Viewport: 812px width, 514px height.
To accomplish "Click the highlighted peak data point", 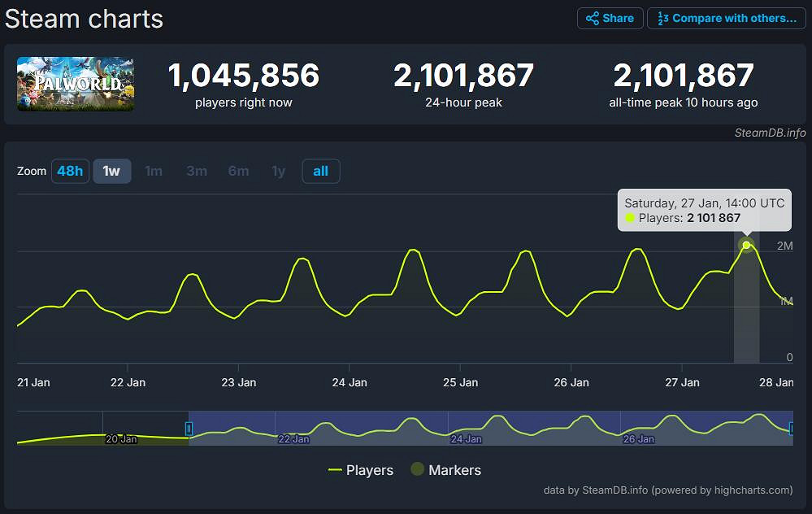I will point(746,245).
